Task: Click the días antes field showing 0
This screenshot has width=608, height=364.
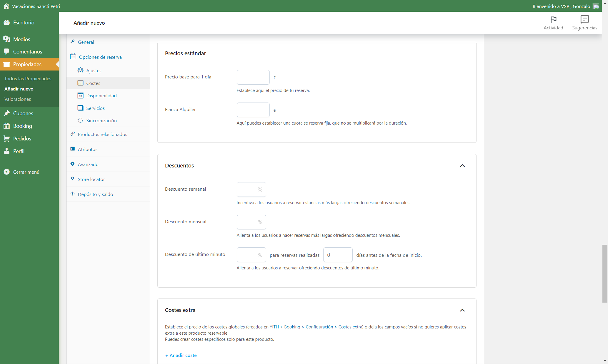Action: tap(338, 255)
